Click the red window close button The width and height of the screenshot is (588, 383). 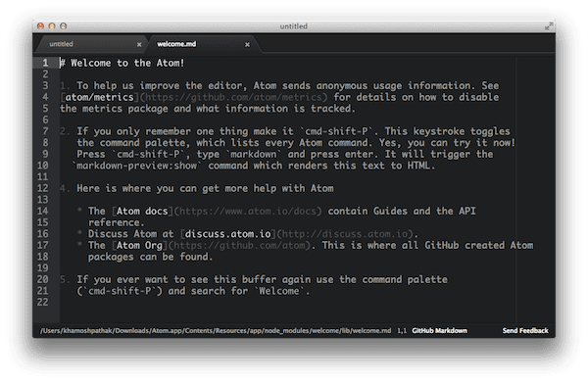(x=40, y=25)
